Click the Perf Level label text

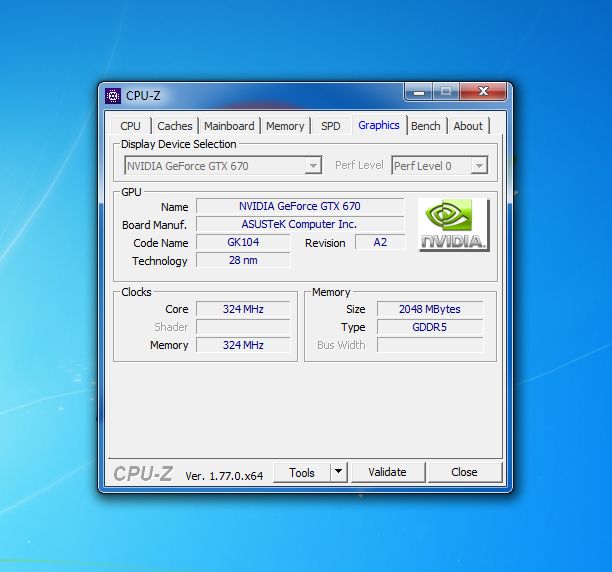point(359,165)
